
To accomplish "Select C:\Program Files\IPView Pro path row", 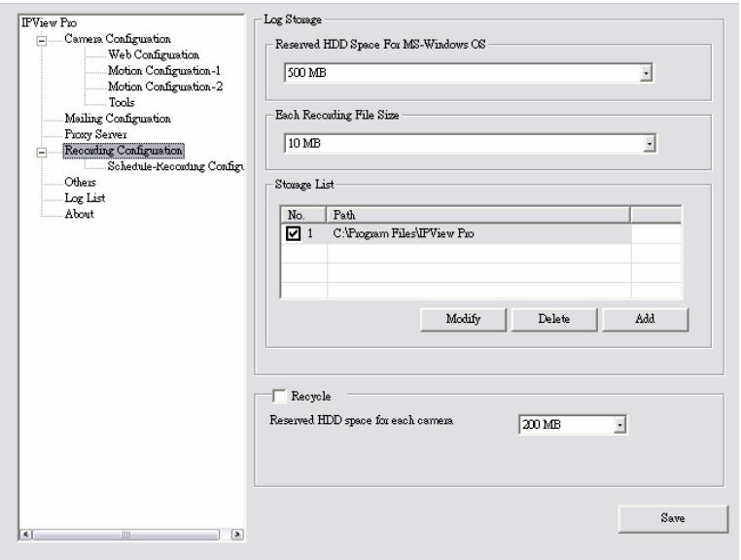I will [456, 233].
